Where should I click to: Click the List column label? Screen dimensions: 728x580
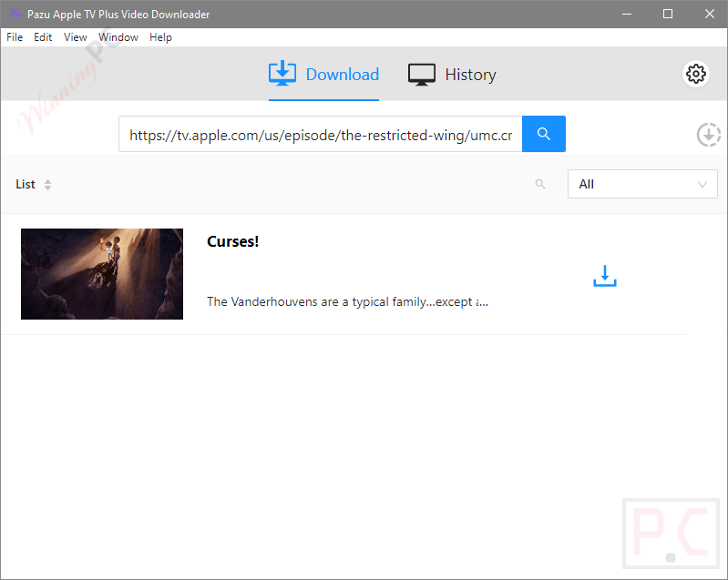click(x=26, y=185)
